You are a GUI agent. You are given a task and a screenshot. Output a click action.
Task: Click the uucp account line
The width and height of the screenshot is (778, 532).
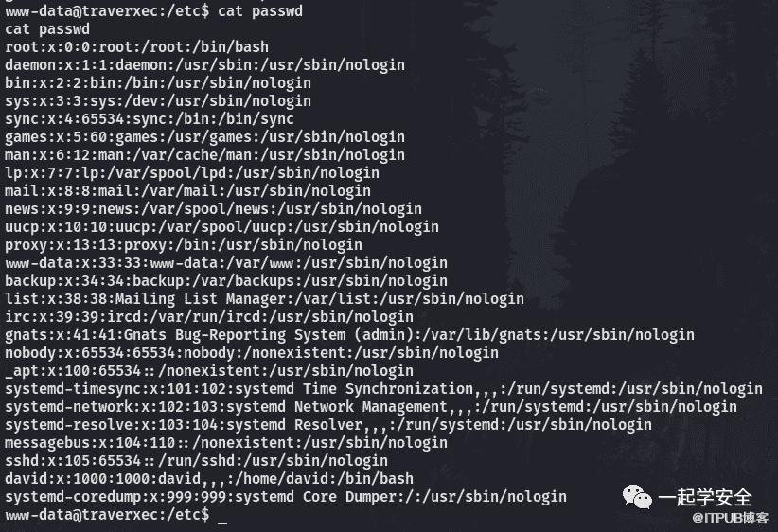coord(221,227)
